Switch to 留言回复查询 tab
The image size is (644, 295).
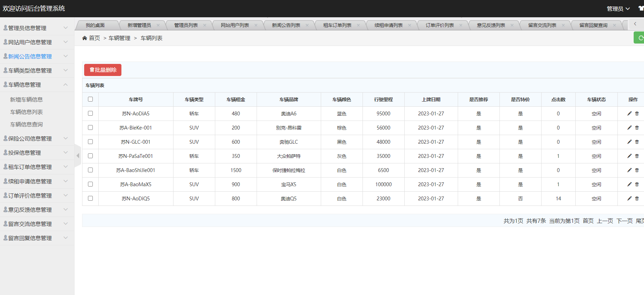click(593, 25)
